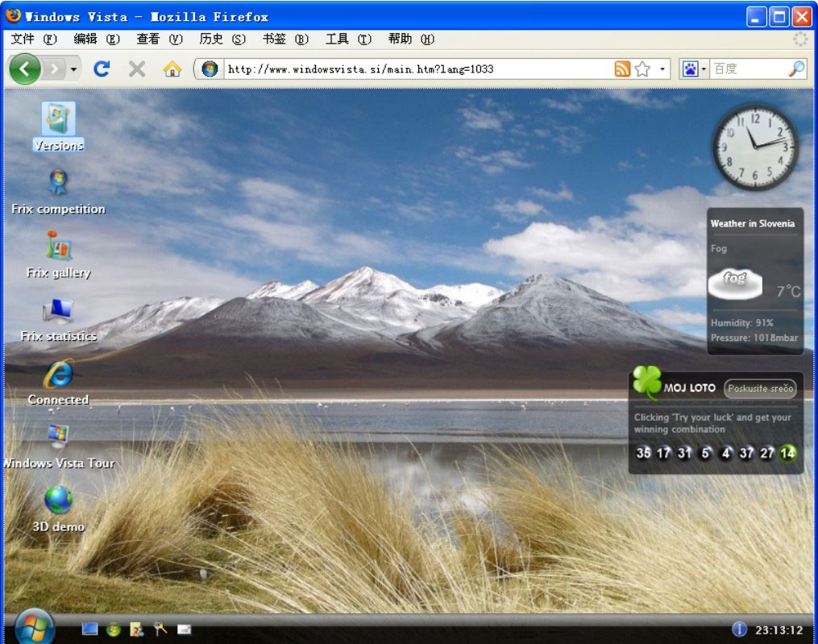Image resolution: width=818 pixels, height=644 pixels.
Task: Go to the Firefox home page icon
Action: [172, 69]
